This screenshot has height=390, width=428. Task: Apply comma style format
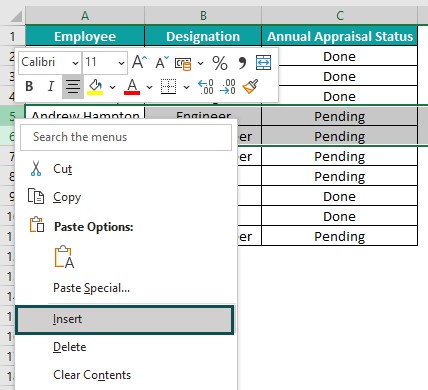(242, 63)
